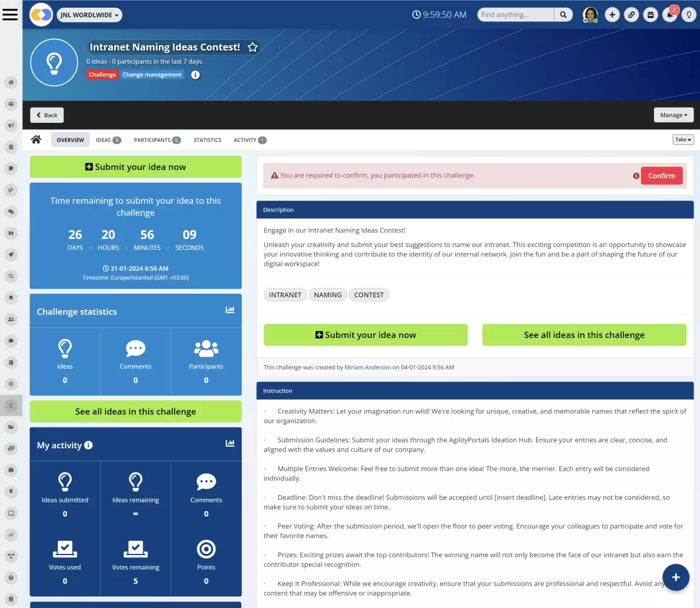
Task: Open the notifications bell with the red badge
Action: tap(669, 15)
